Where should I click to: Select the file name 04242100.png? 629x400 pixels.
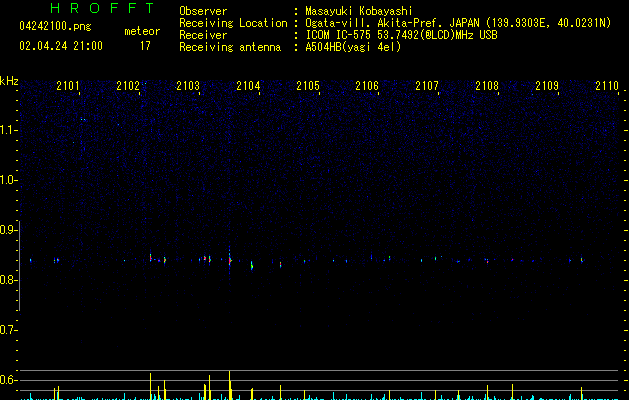click(x=55, y=26)
